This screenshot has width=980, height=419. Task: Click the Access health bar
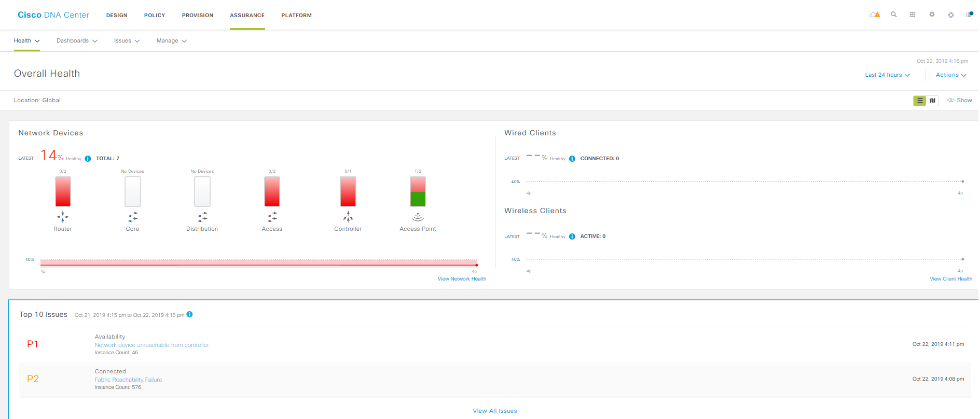272,191
